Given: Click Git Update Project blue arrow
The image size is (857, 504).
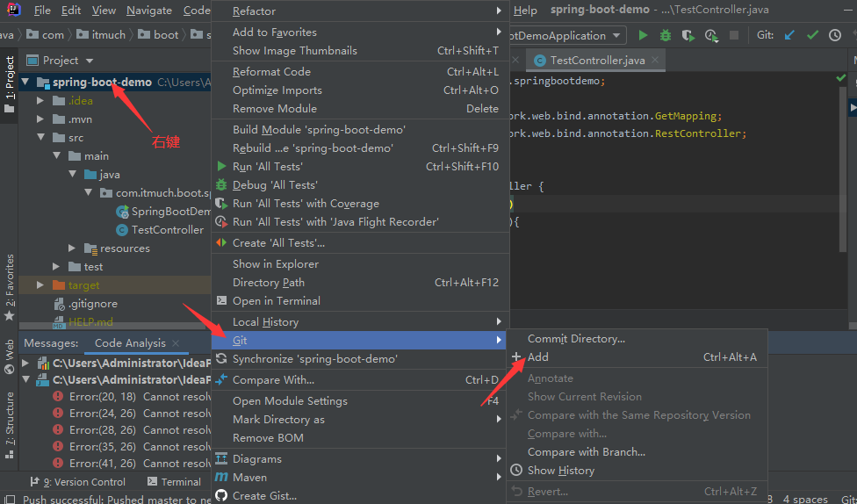Looking at the screenshot, I should point(789,35).
